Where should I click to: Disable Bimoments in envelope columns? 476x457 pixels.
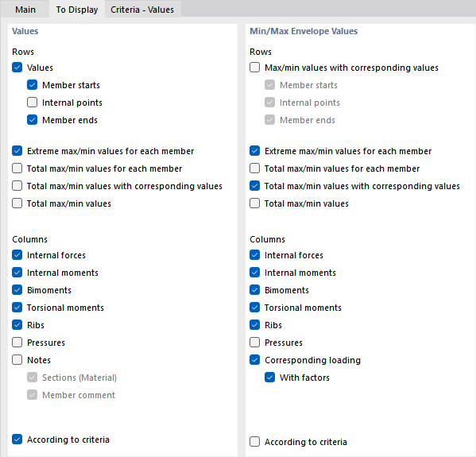(x=255, y=290)
